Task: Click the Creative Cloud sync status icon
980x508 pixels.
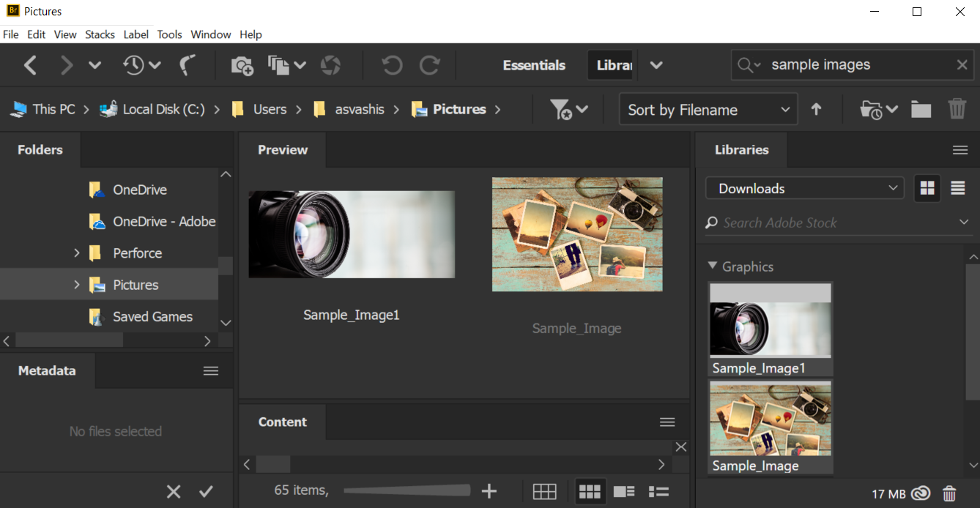Action: pos(921,493)
